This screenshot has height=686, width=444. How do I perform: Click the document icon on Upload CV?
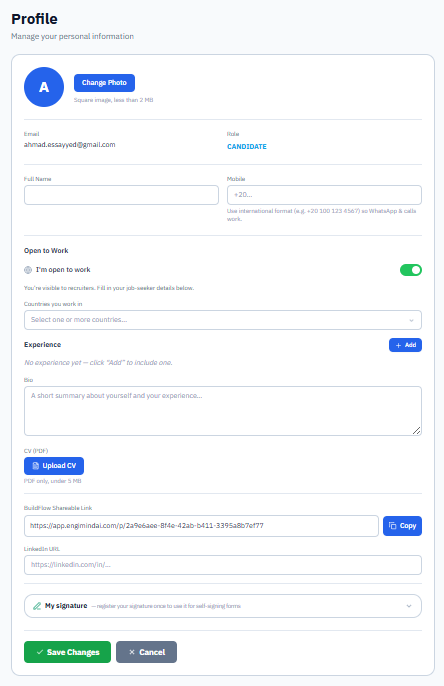pyautogui.click(x=36, y=466)
